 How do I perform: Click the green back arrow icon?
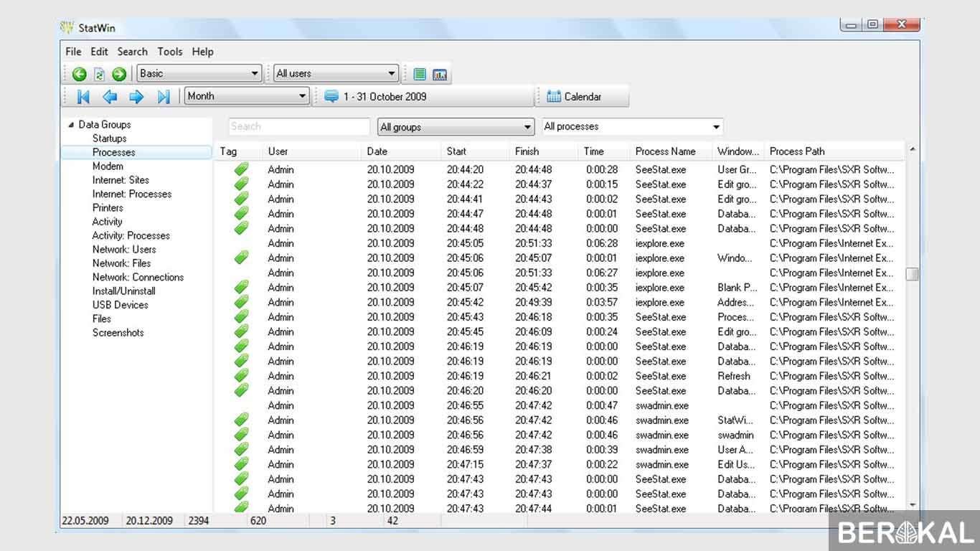(x=80, y=74)
